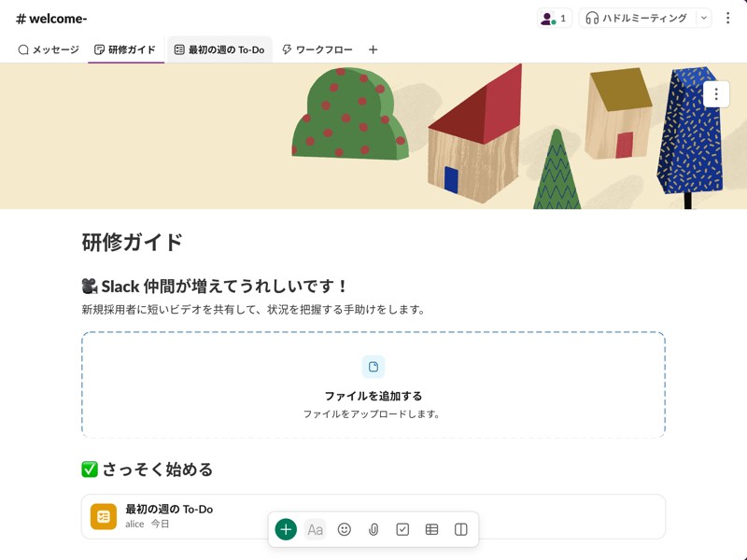747x560 pixels.
Task: Open the canvas banner more options menu
Action: [716, 94]
